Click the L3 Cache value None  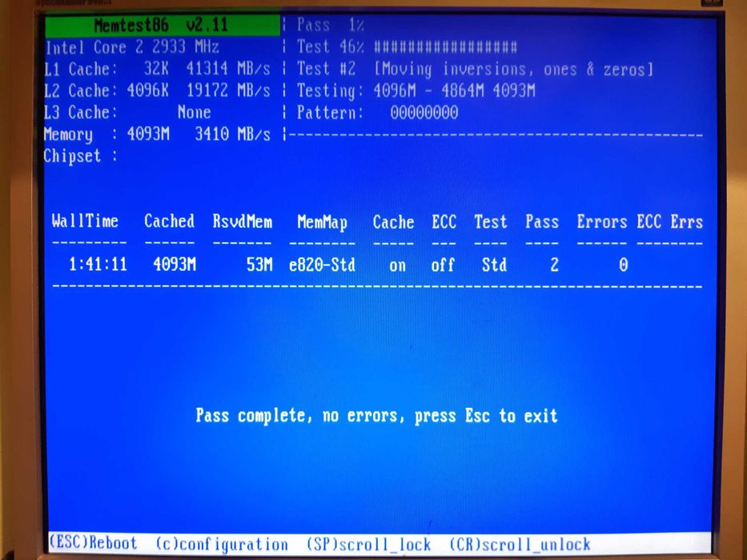click(x=194, y=112)
